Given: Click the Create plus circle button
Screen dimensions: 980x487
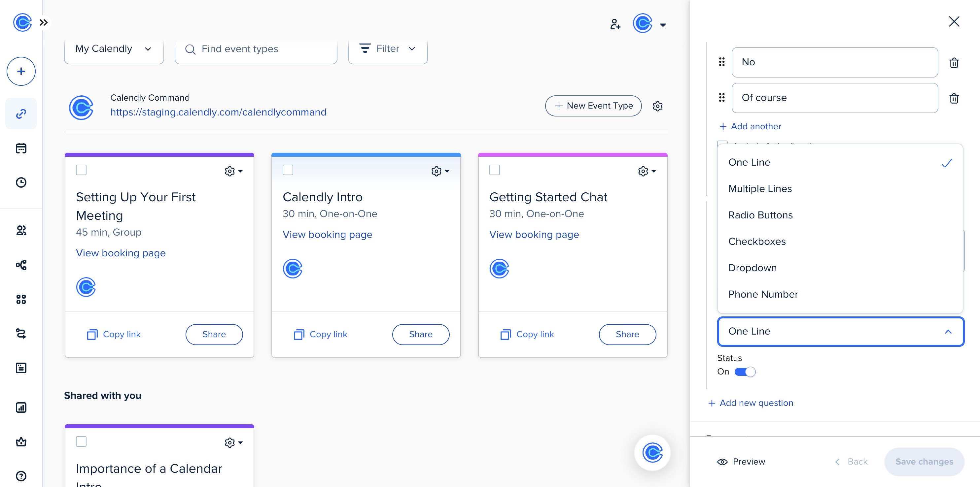Looking at the screenshot, I should (x=21, y=71).
